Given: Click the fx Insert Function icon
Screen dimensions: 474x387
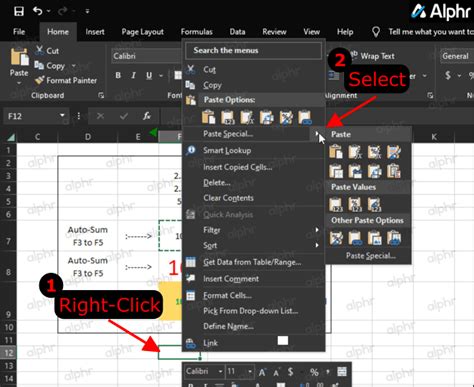Looking at the screenshot, I should 147,116.
